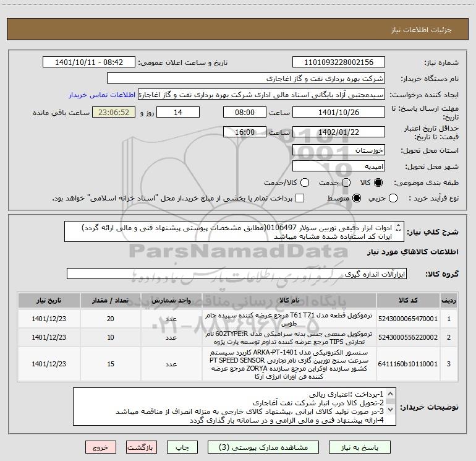Click the ردیف column header
The width and height of the screenshot is (476, 461).
(x=449, y=301)
